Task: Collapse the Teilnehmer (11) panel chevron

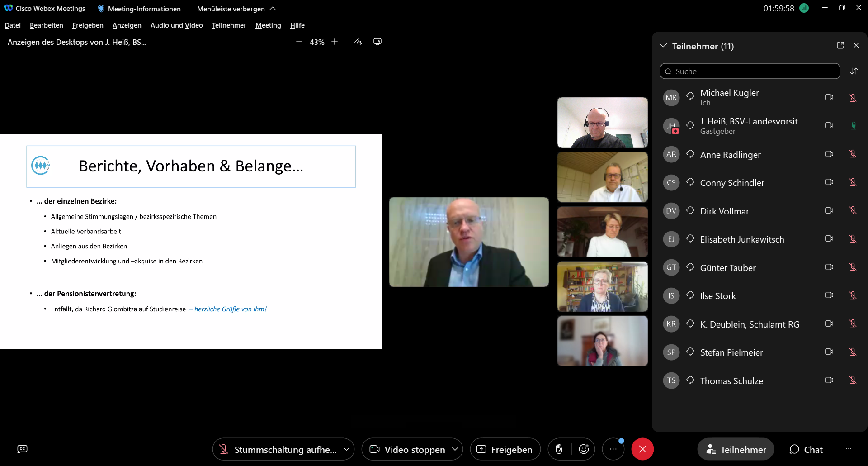Action: pos(663,46)
